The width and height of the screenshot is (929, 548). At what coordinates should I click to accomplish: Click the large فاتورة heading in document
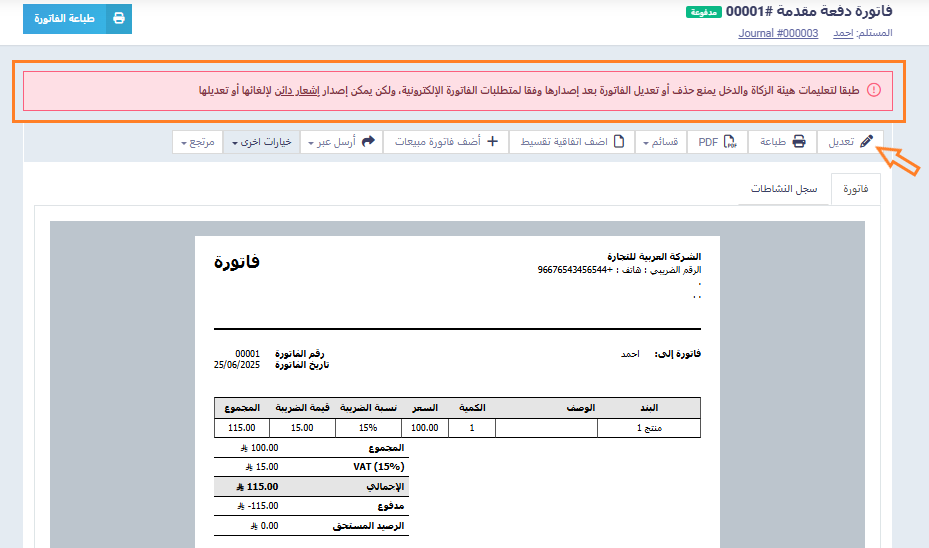click(x=237, y=261)
